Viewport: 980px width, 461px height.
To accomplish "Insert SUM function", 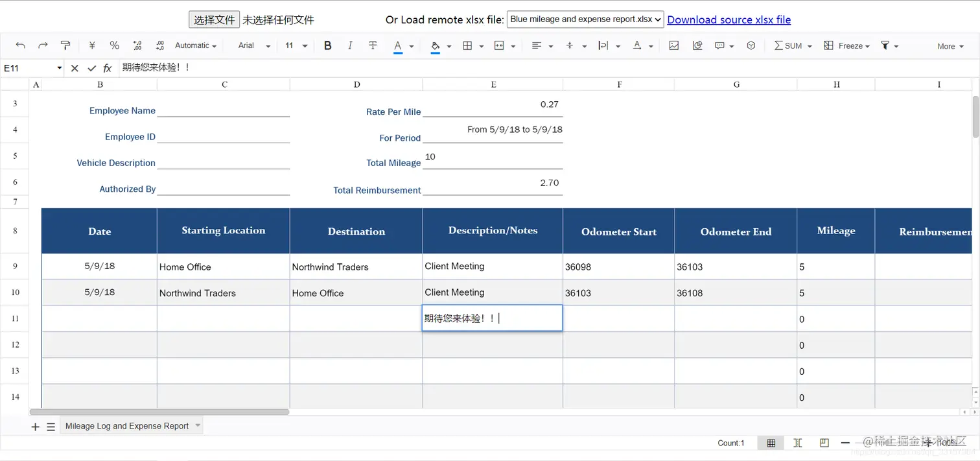I will click(x=788, y=45).
